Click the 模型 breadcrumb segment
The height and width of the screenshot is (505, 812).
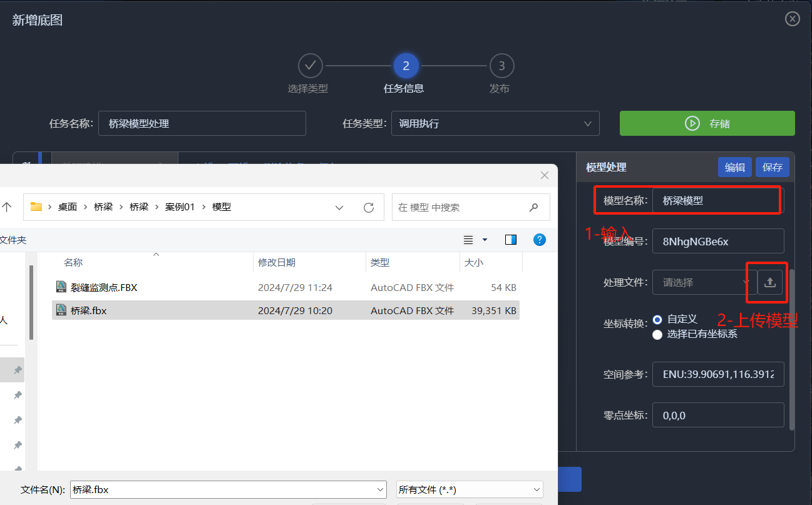pyautogui.click(x=222, y=207)
